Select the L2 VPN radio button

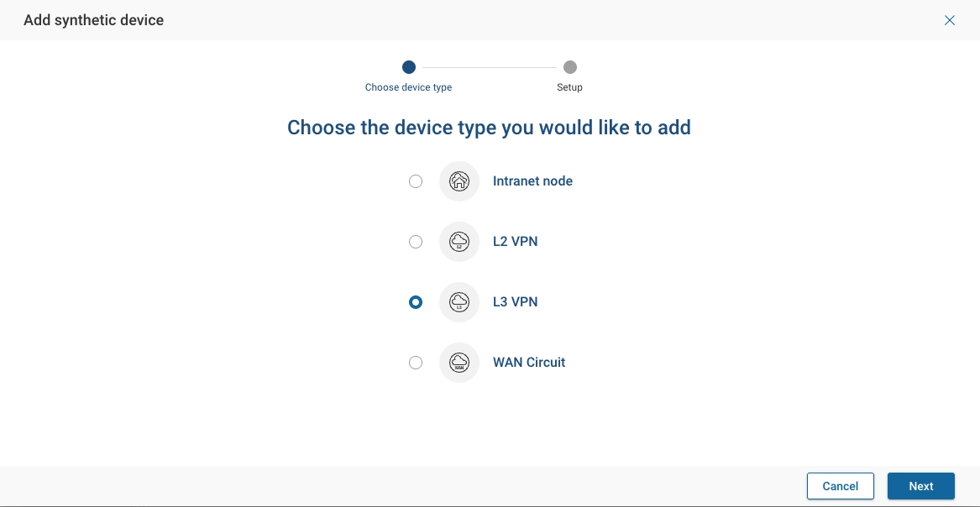tap(416, 242)
